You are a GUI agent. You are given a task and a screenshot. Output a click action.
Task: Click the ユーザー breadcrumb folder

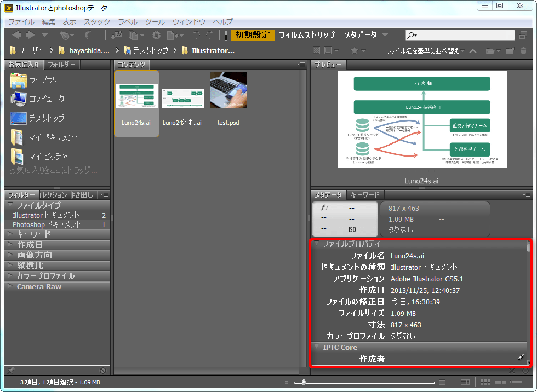[27, 50]
